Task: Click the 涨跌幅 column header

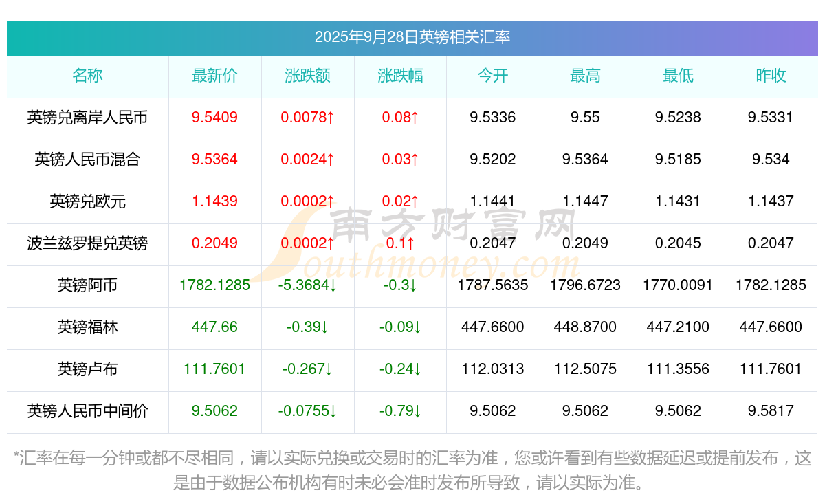Action: click(400, 76)
